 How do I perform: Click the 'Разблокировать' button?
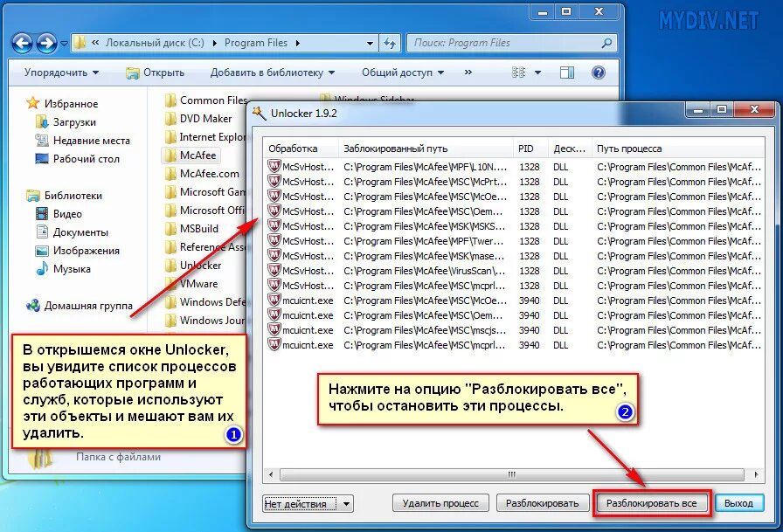click(543, 503)
